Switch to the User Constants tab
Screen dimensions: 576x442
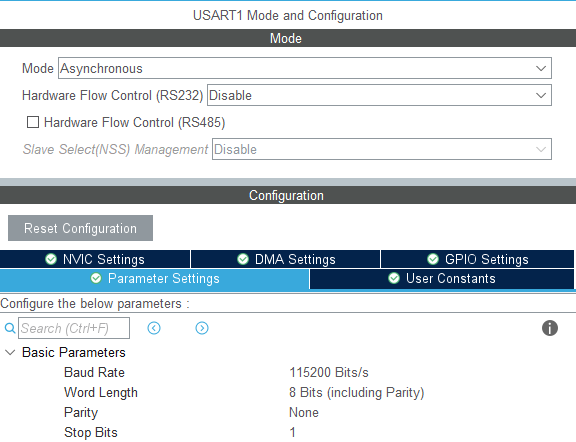tap(442, 279)
